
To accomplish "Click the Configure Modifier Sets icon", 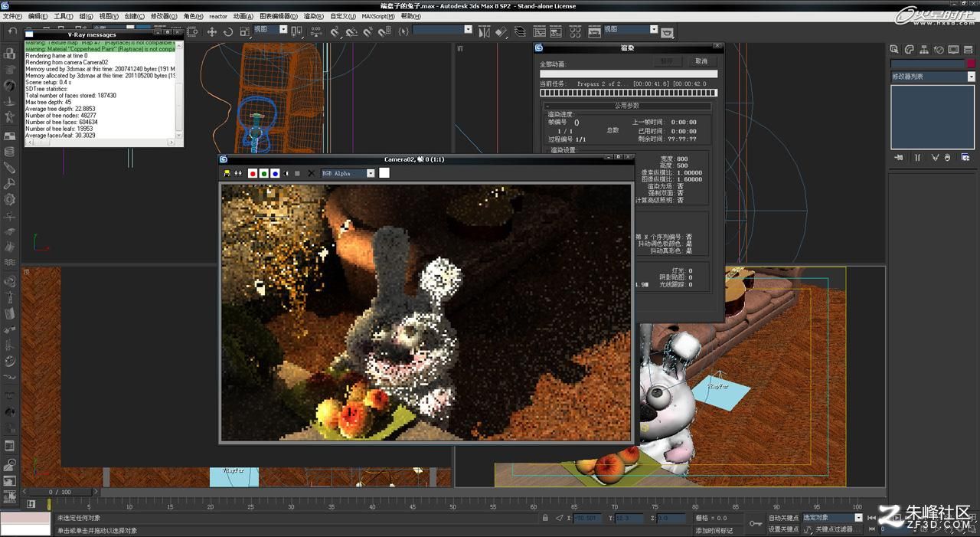I will click(x=966, y=157).
